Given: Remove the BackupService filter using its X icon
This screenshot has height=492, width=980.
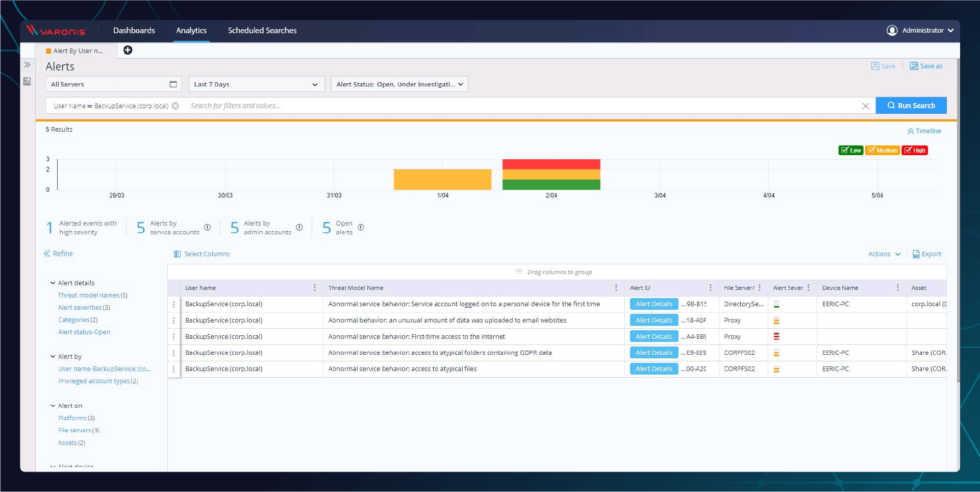Looking at the screenshot, I should tap(175, 106).
